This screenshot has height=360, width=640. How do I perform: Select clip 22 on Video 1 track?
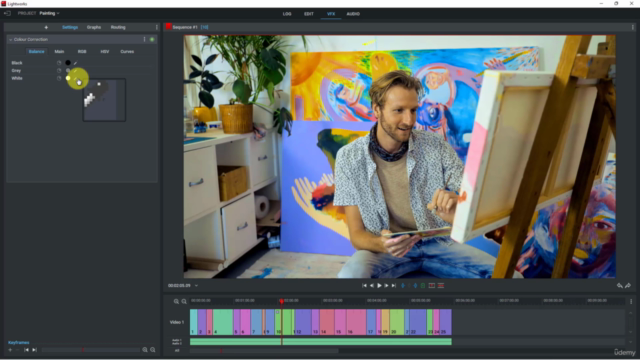point(418,322)
